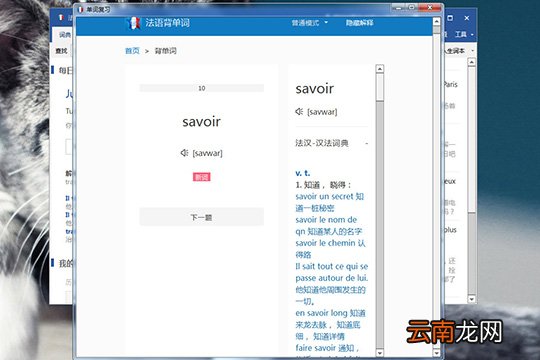Click scroll-down arrow in background window scrollbar
The width and height of the screenshot is (540, 360).
471,299
